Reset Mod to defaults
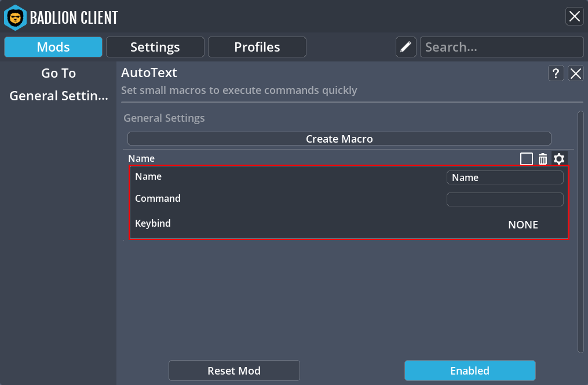The width and height of the screenshot is (588, 385). pos(234,371)
